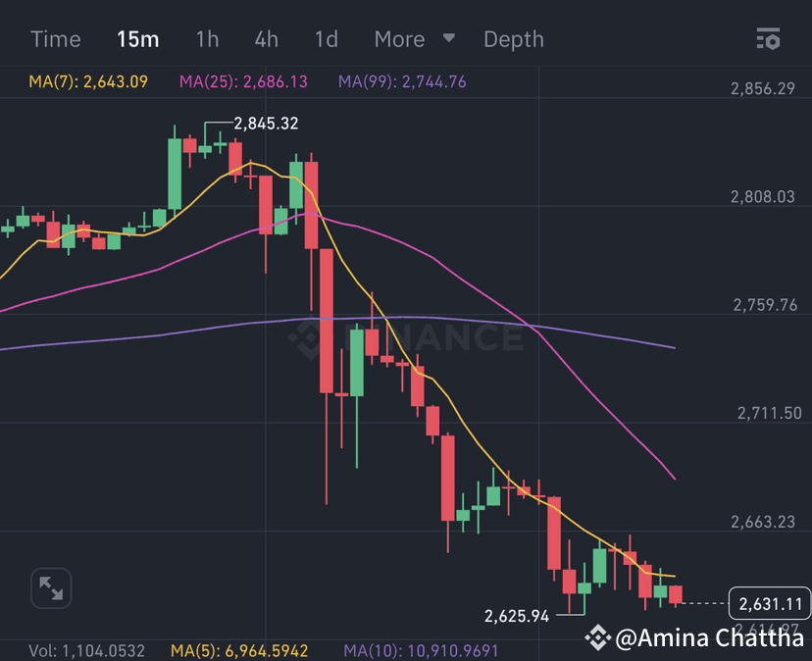812x661 pixels.
Task: Switch to the 1h timeframe tab
Action: coord(207,39)
